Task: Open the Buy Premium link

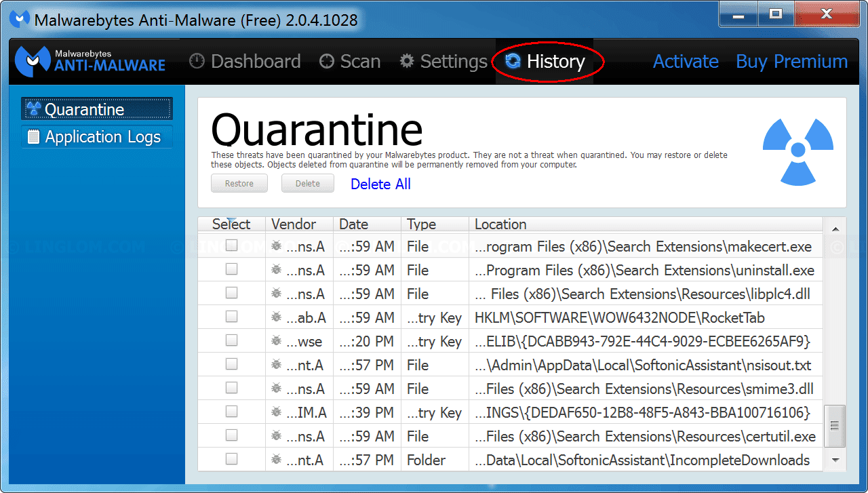Action: [792, 62]
